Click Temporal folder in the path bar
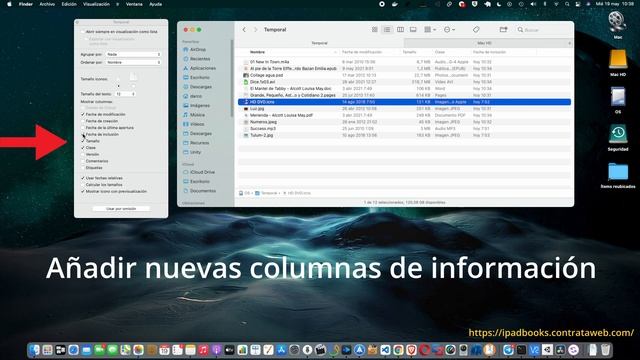The width and height of the screenshot is (640, 360). 266,193
